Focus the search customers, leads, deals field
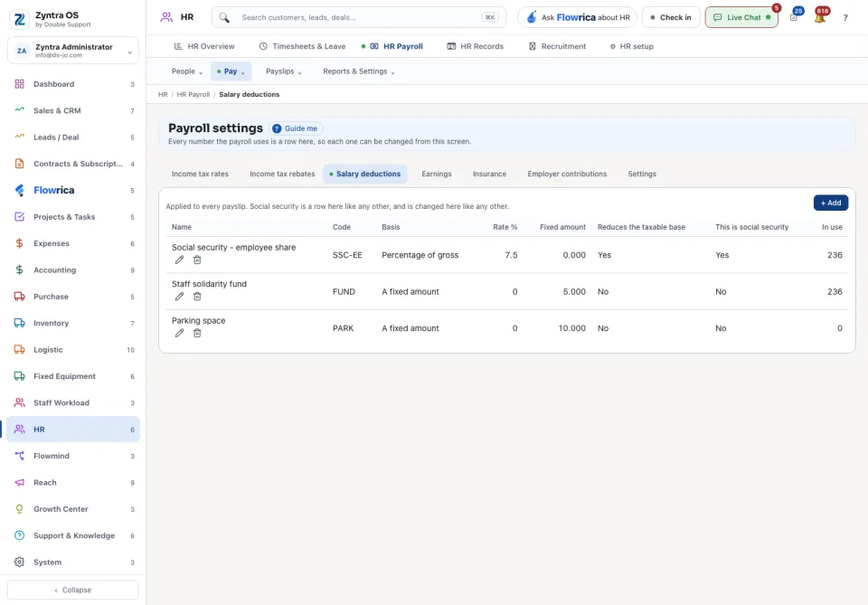868x605 pixels. pos(359,18)
